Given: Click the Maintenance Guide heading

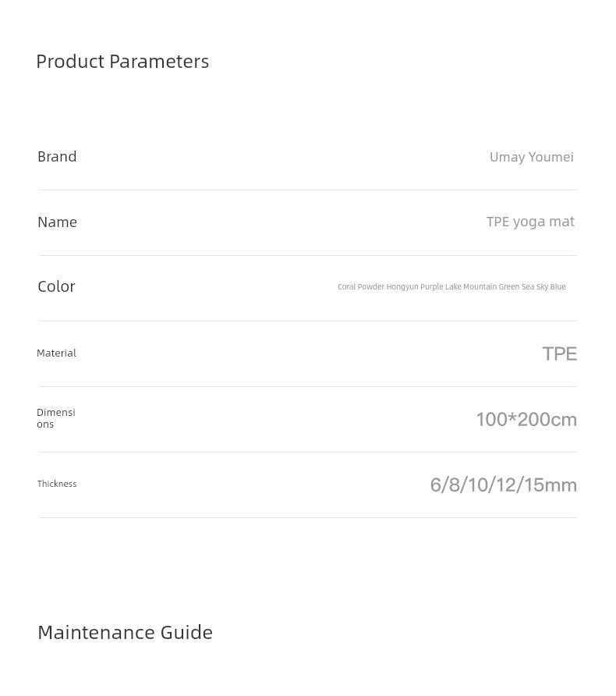Looking at the screenshot, I should pos(125,633).
